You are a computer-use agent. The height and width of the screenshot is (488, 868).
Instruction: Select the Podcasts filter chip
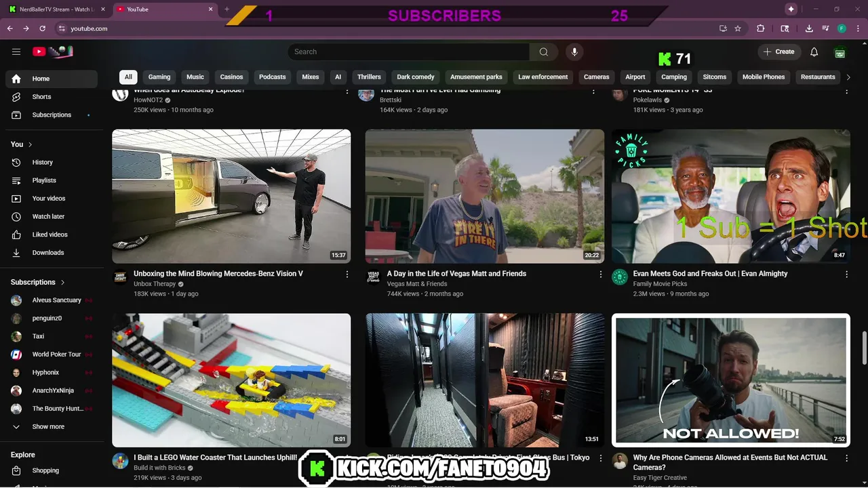click(273, 77)
